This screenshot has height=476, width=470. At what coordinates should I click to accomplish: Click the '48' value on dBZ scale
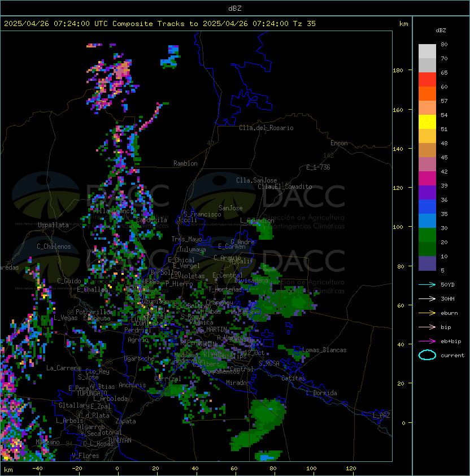click(x=444, y=143)
